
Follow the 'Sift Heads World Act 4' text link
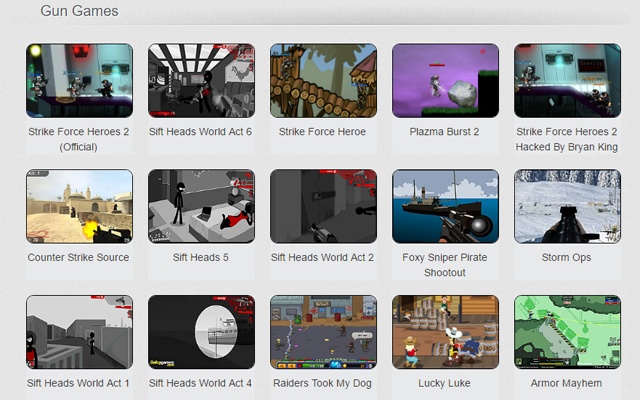click(200, 383)
